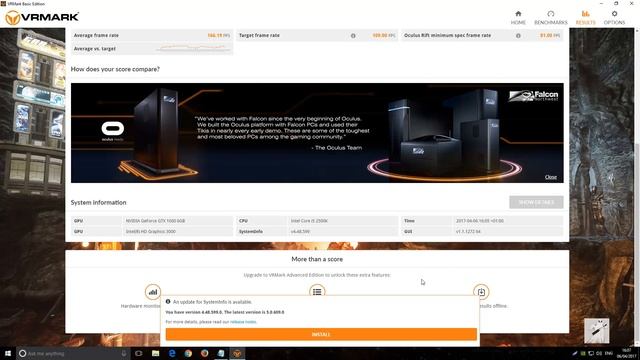Click the Cortana 'Ask me anything' search box

pos(73,353)
